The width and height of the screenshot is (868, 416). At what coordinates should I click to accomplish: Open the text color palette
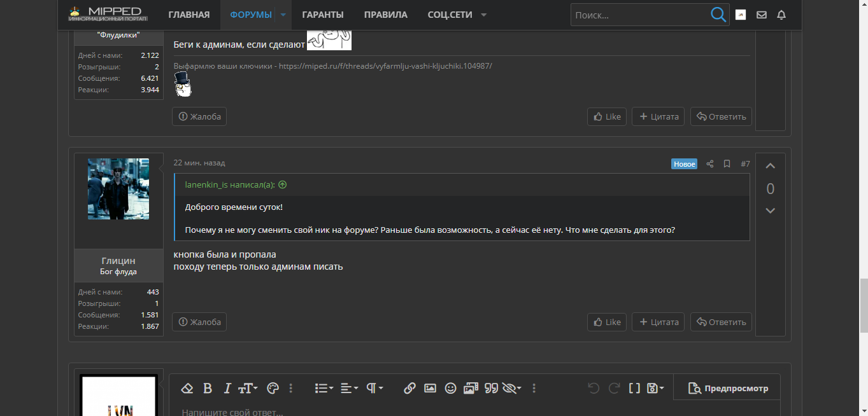(x=273, y=388)
